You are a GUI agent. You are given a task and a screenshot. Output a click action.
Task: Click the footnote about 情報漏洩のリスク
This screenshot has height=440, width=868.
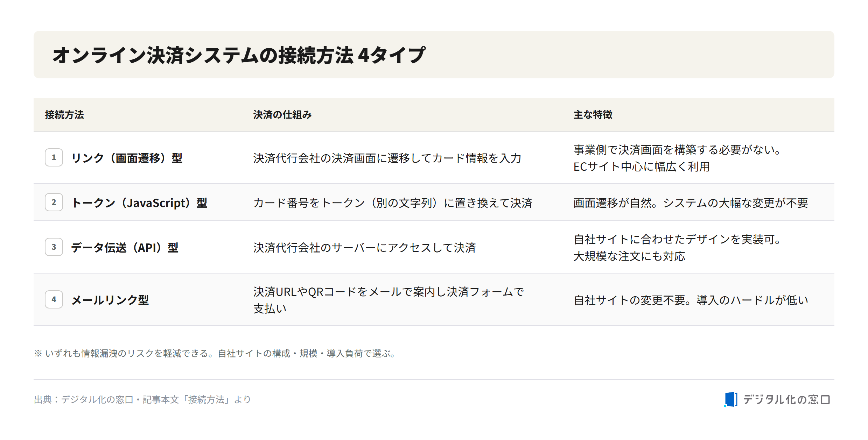(x=215, y=353)
